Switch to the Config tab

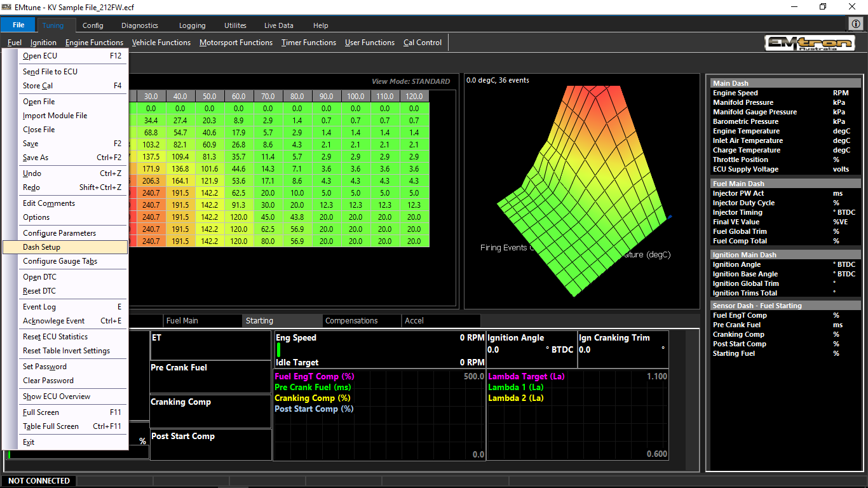[x=93, y=25]
